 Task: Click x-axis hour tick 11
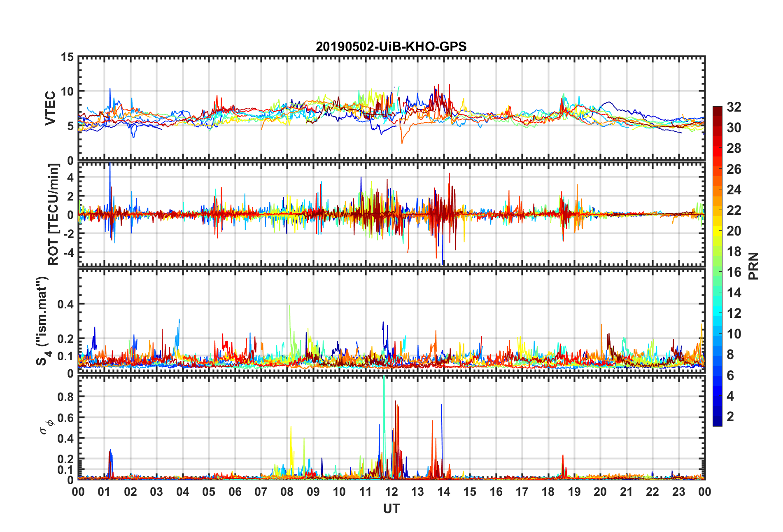pyautogui.click(x=366, y=492)
